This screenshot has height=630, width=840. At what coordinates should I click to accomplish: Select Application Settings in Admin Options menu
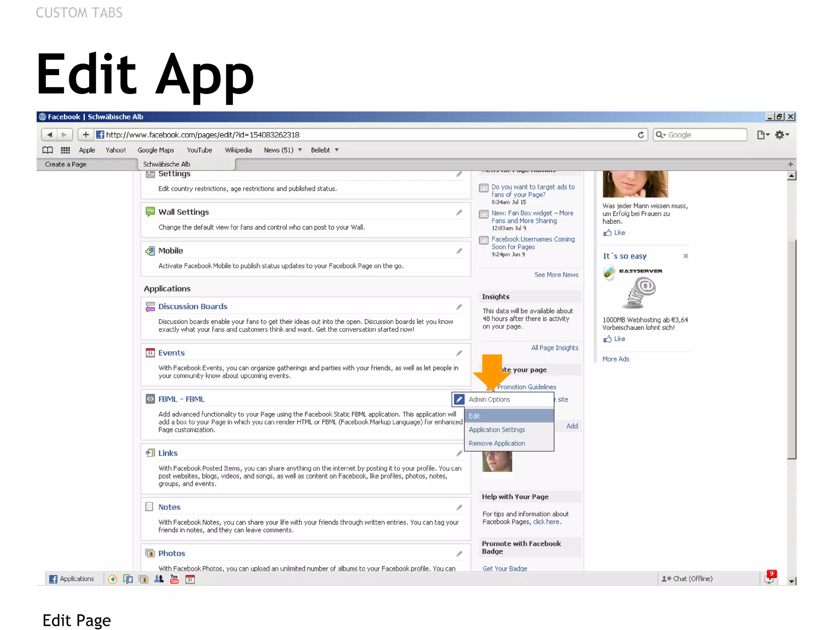click(x=509, y=429)
